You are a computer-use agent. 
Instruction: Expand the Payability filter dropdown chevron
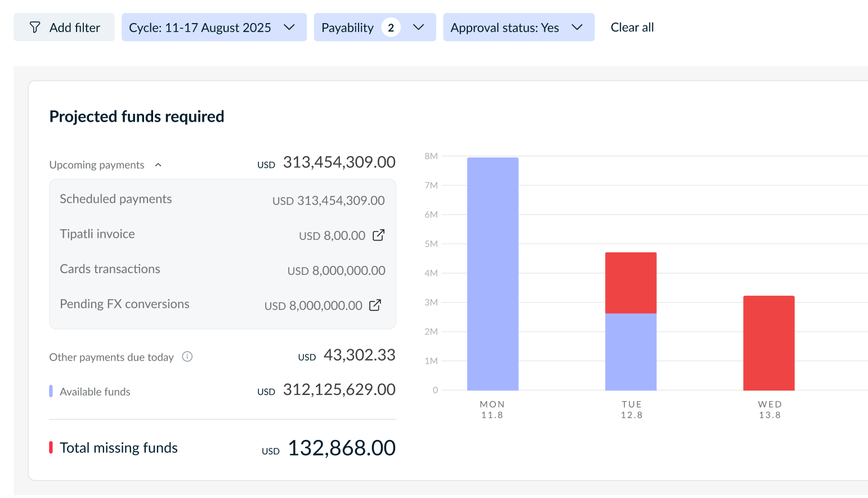point(418,27)
